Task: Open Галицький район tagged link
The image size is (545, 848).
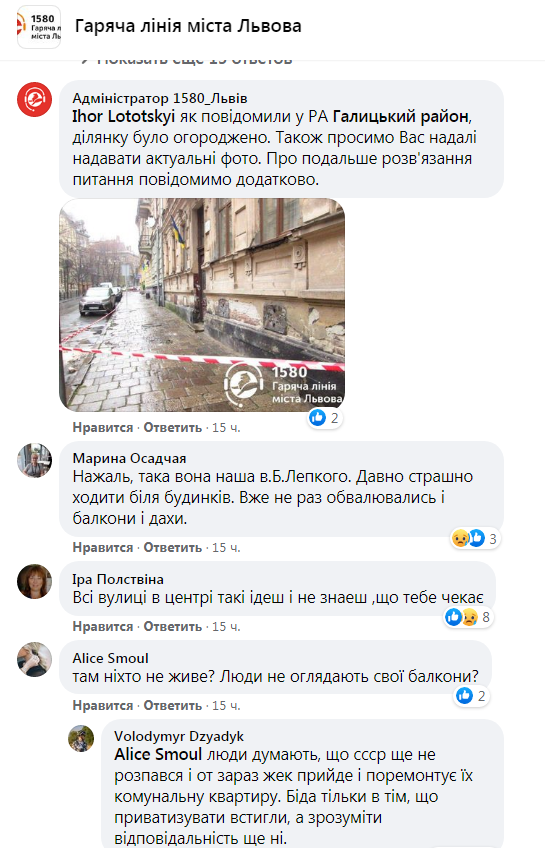Action: (x=400, y=116)
